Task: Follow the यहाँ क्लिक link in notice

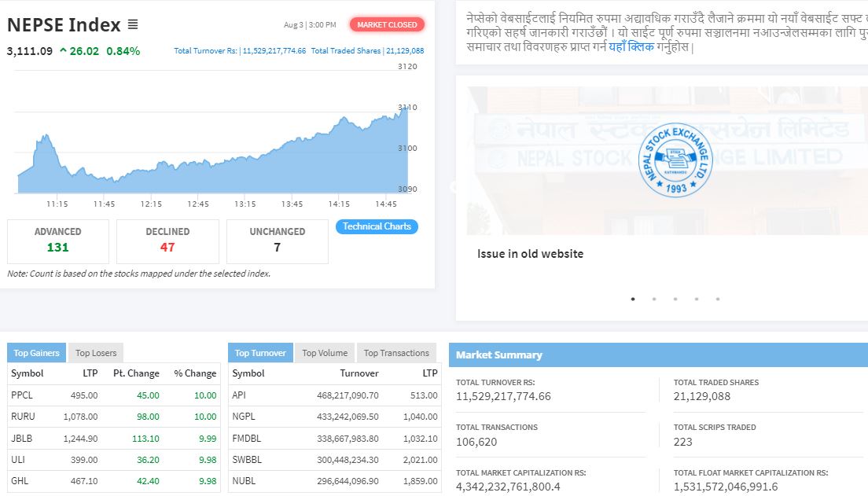Action: [x=631, y=47]
